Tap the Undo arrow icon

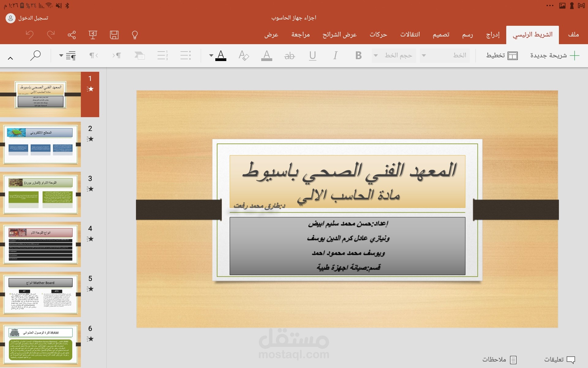coord(30,35)
